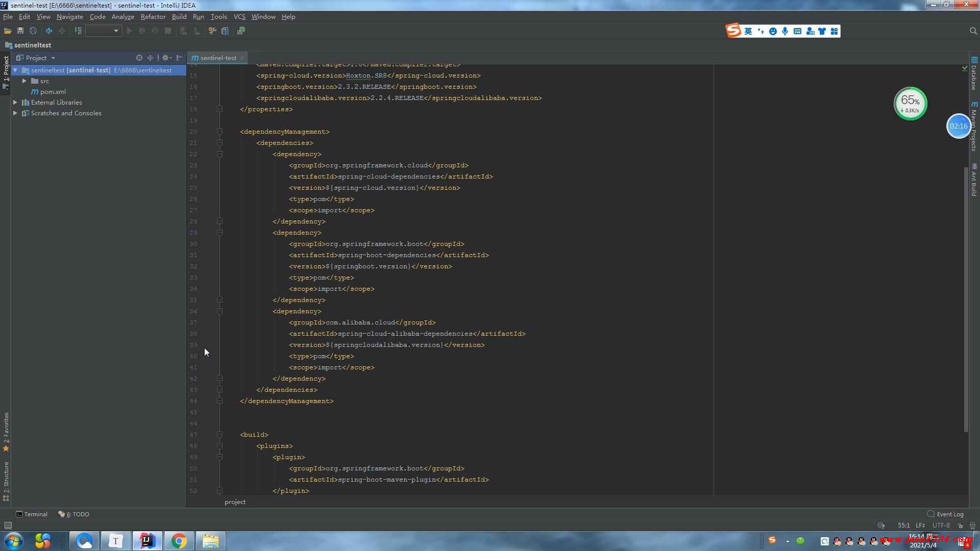
Task: Click the Save All toolbar icon
Action: point(20,31)
